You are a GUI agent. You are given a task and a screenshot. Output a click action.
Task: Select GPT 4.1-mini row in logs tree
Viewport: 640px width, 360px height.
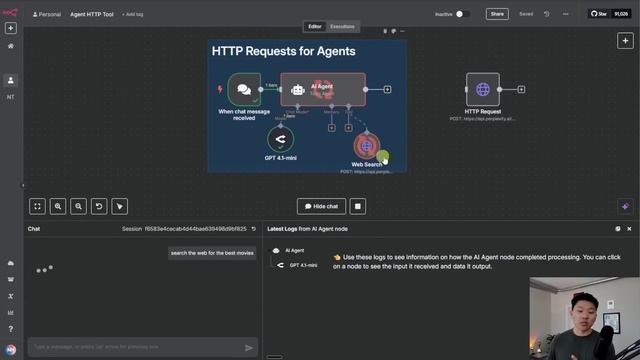[298, 265]
